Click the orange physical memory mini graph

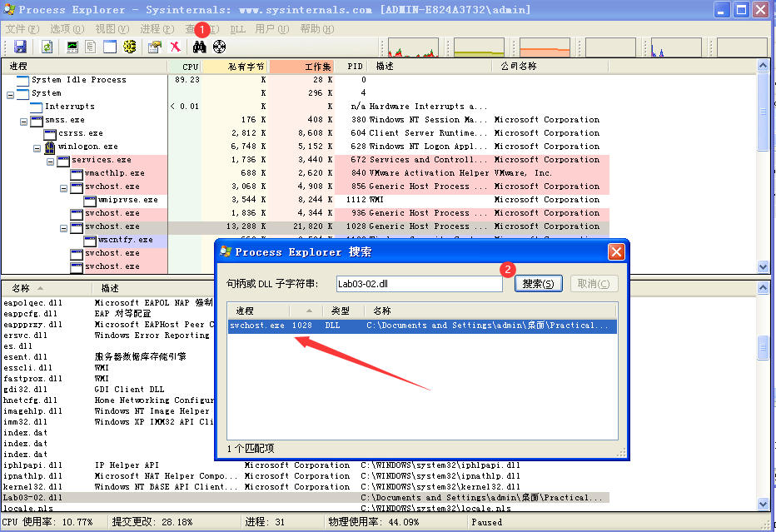tap(545, 47)
